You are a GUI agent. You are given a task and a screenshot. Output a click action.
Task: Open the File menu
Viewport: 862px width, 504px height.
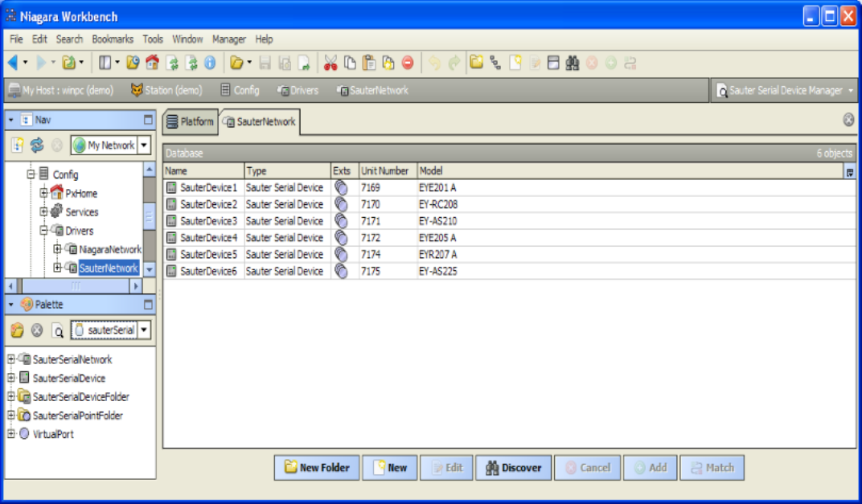click(x=16, y=39)
